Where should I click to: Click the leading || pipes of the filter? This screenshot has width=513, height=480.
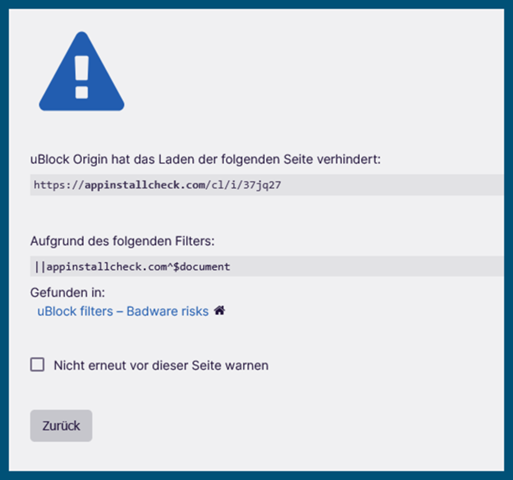pyautogui.click(x=40, y=267)
